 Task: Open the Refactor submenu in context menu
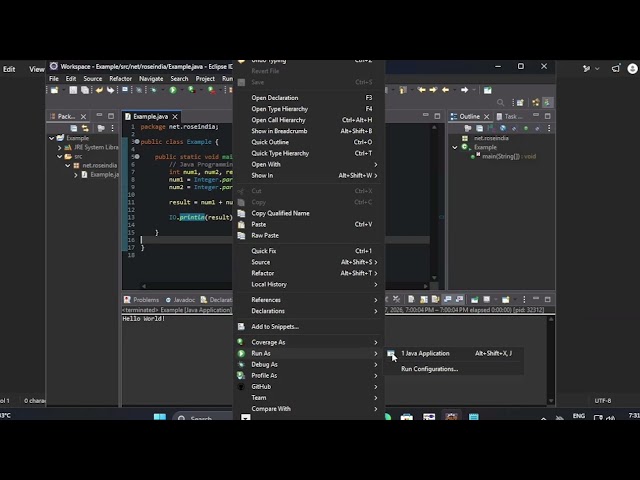(x=308, y=273)
